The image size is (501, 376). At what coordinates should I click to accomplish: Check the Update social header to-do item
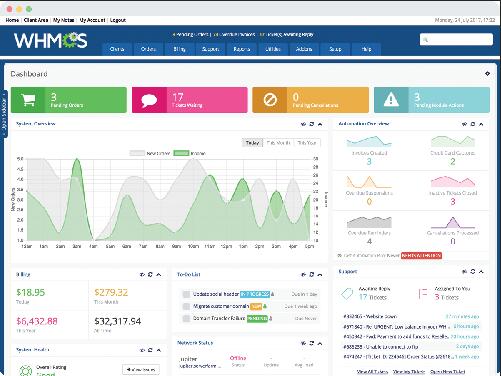[x=186, y=294]
